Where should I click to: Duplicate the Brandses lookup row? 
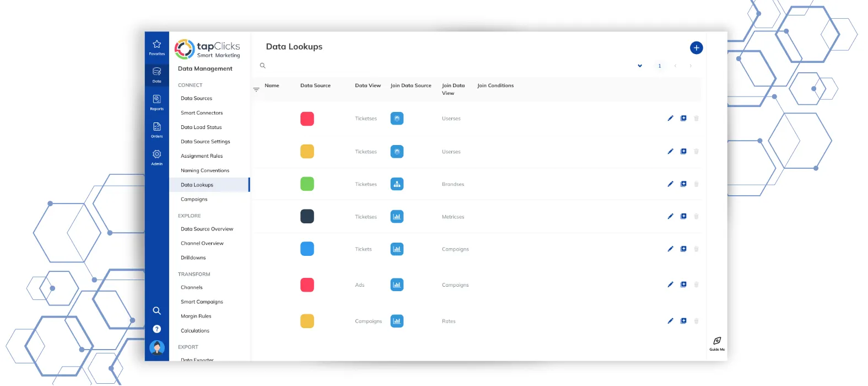pos(683,184)
